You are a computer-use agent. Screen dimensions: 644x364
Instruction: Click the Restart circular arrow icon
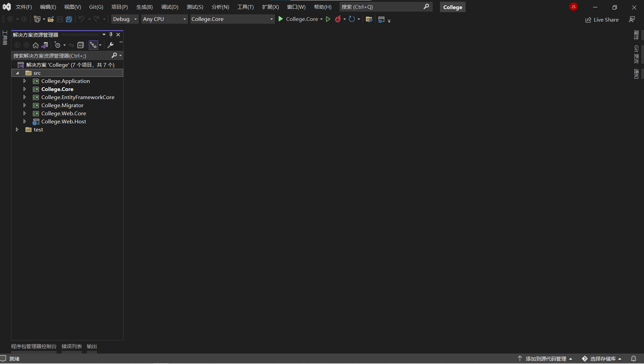352,19
